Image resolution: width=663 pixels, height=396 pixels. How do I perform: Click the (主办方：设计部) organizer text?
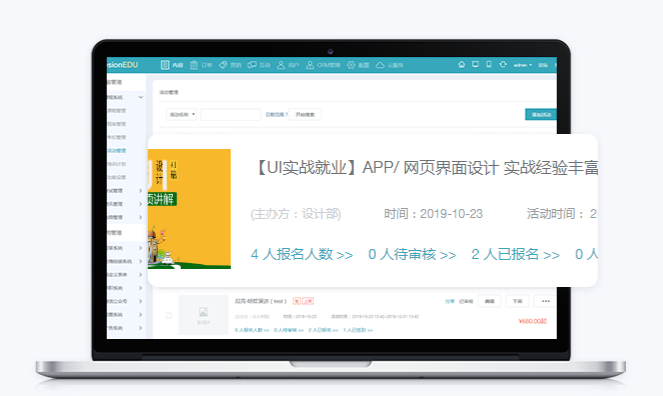point(296,214)
